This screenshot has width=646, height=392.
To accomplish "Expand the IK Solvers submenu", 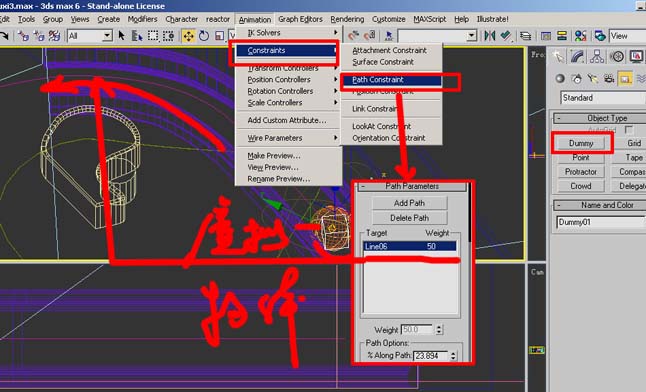I will pyautogui.click(x=288, y=33).
